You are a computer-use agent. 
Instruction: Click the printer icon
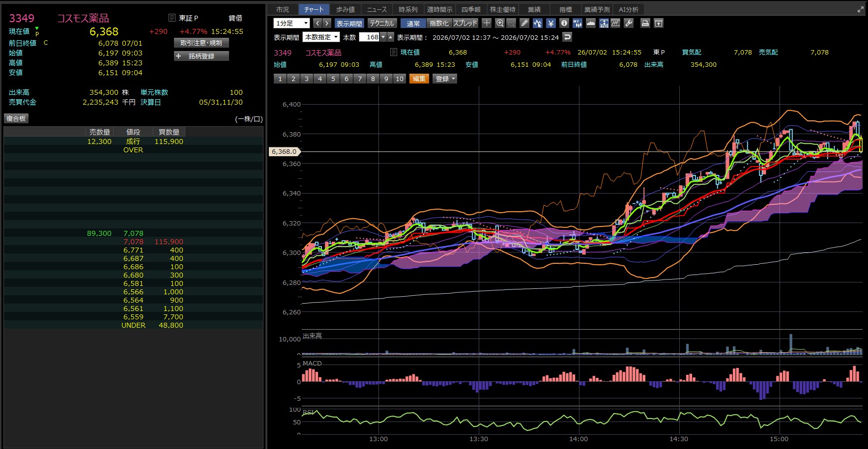[x=645, y=23]
